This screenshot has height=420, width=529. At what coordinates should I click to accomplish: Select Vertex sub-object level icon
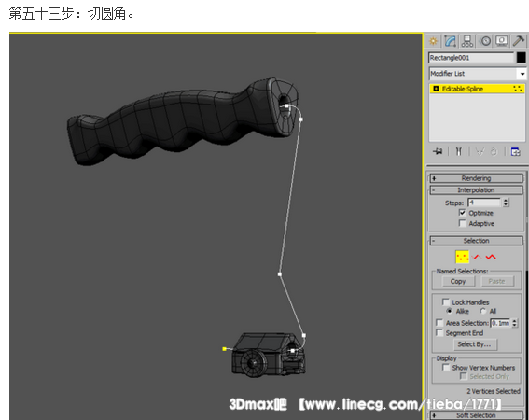pos(462,257)
